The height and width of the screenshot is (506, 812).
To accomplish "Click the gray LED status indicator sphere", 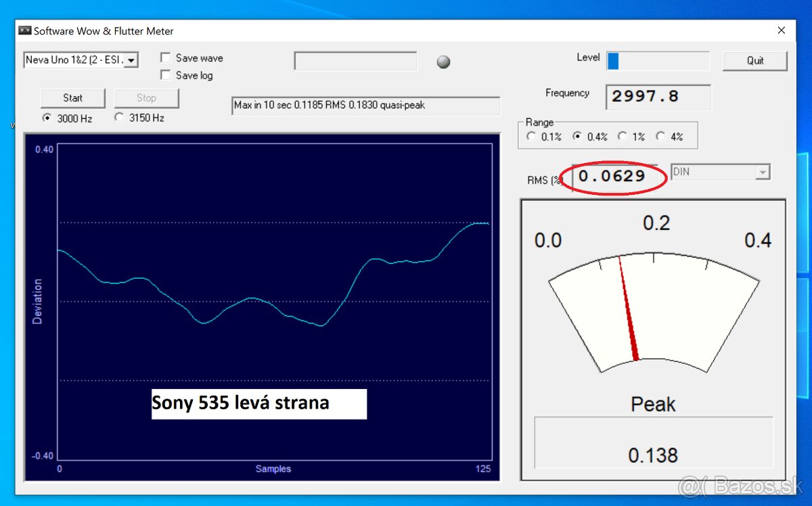I will [x=443, y=62].
